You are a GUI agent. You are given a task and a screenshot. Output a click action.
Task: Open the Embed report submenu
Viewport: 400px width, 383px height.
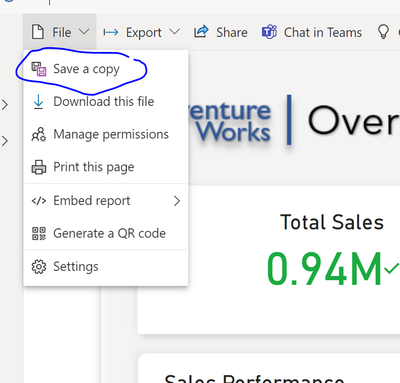pyautogui.click(x=106, y=201)
